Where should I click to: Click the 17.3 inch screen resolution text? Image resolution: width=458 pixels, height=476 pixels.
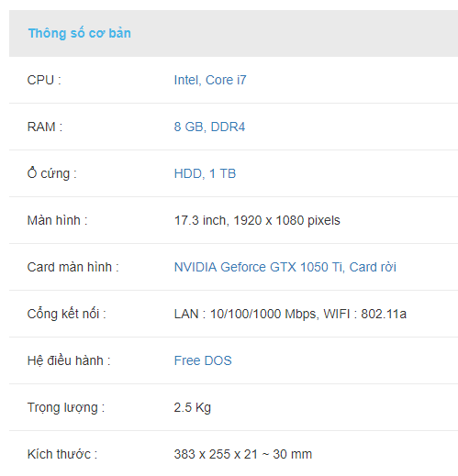pyautogui.click(x=257, y=220)
